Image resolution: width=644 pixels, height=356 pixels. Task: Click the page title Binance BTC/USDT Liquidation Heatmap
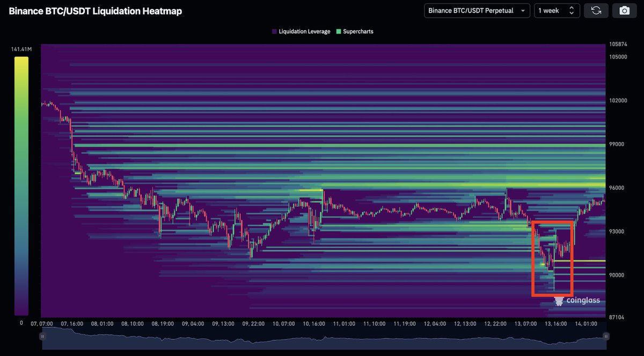coord(96,11)
